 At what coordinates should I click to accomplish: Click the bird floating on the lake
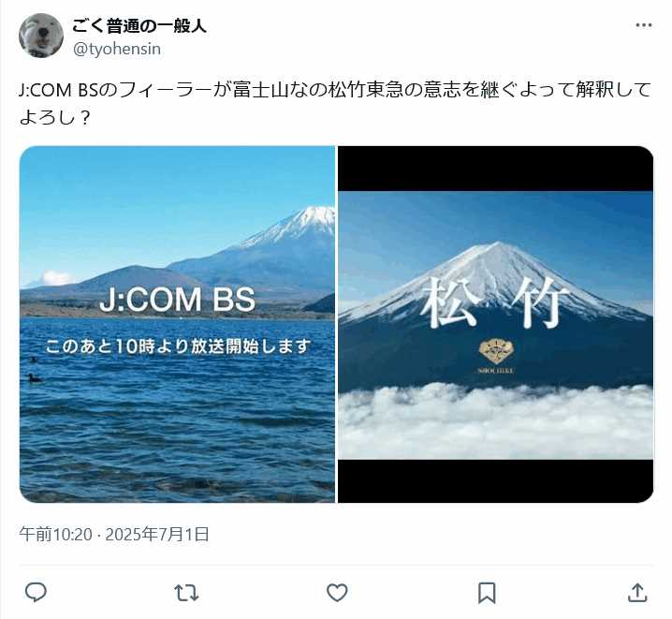(x=35, y=378)
